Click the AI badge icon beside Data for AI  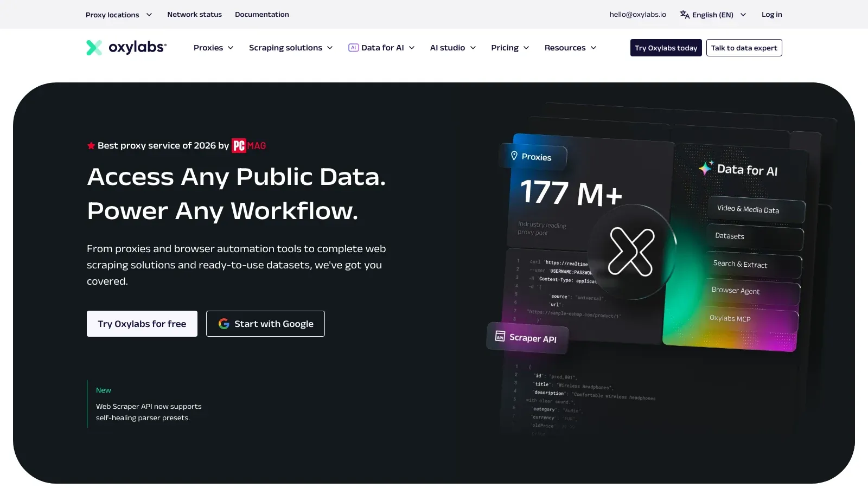click(x=353, y=48)
